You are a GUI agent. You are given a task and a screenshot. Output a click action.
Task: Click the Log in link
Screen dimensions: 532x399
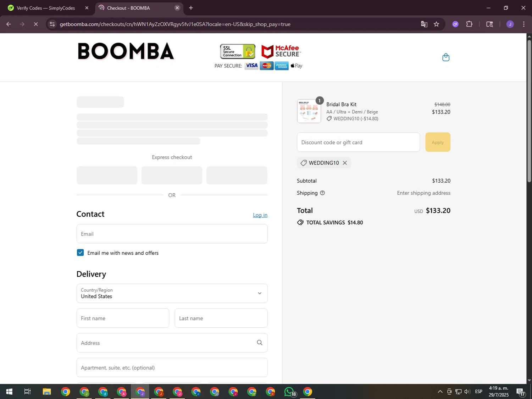(x=260, y=215)
